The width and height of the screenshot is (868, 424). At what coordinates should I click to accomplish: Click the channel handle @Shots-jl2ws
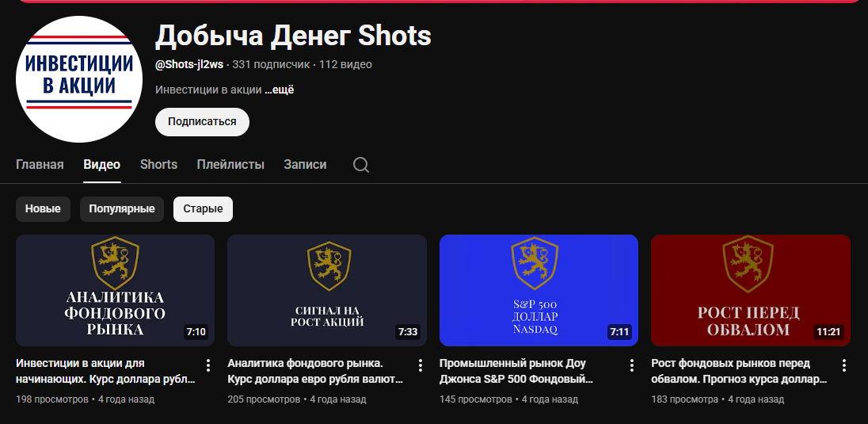pos(189,64)
